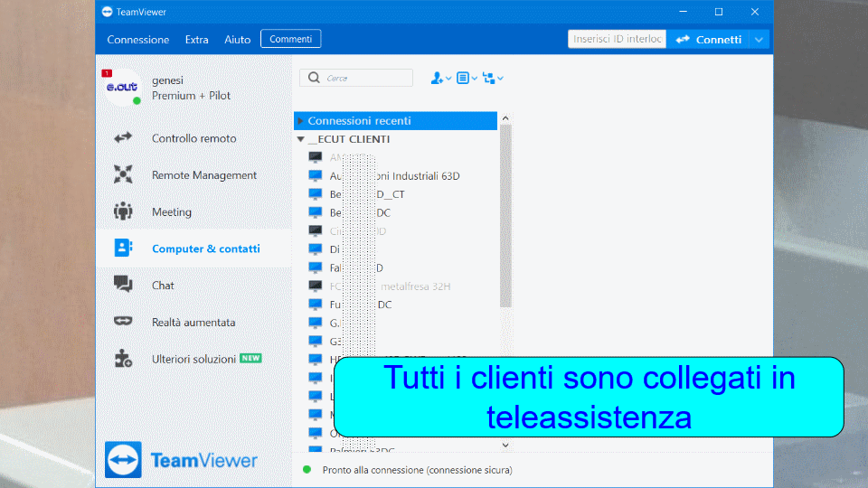
Task: Open Ulteriori soluzioni section
Action: [x=193, y=359]
